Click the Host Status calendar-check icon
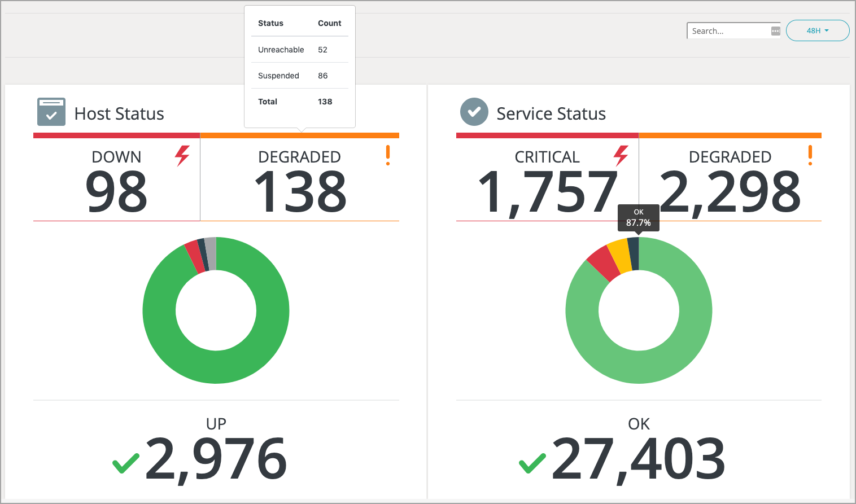856x504 pixels. pyautogui.click(x=51, y=112)
